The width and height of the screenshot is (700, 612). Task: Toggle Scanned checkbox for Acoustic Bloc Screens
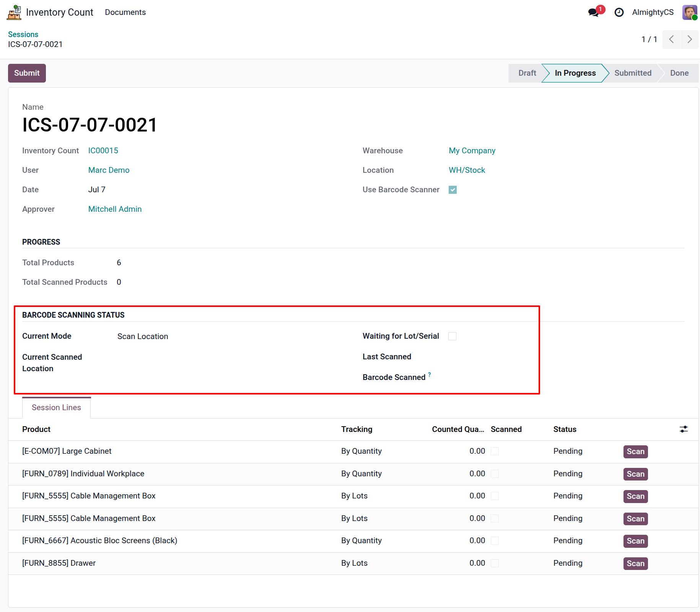click(495, 541)
